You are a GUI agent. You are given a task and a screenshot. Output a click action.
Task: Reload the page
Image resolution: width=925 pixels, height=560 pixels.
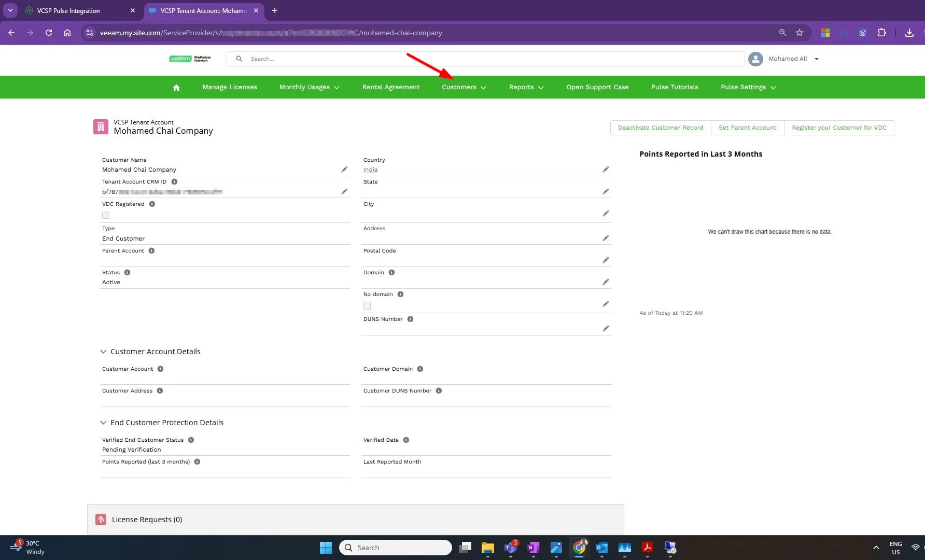(49, 33)
